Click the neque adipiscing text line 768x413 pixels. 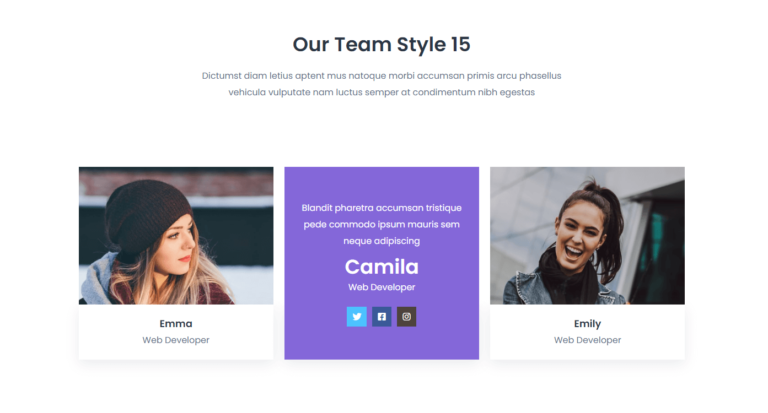382,241
